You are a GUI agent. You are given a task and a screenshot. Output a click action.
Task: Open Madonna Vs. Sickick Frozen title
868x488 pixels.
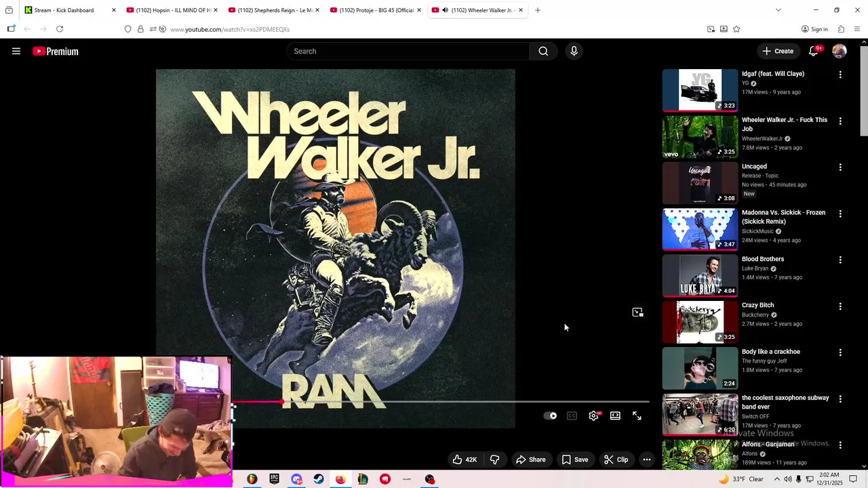(783, 217)
